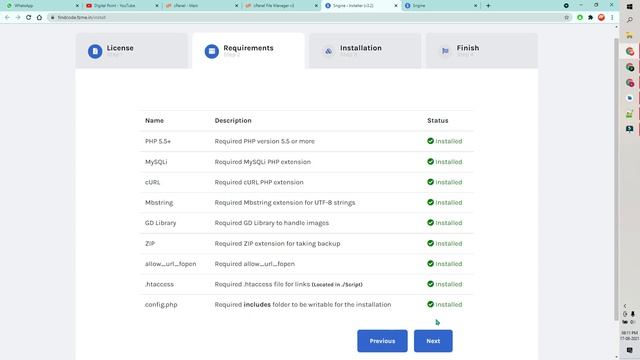Click the 'cURL' name cell
This screenshot has width=640, height=360.
tap(153, 182)
